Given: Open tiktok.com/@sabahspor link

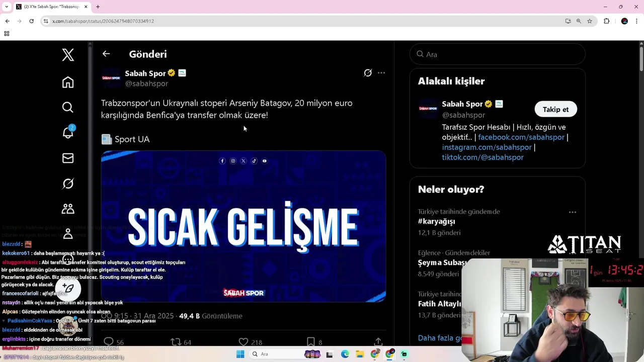Looking at the screenshot, I should click(x=482, y=157).
